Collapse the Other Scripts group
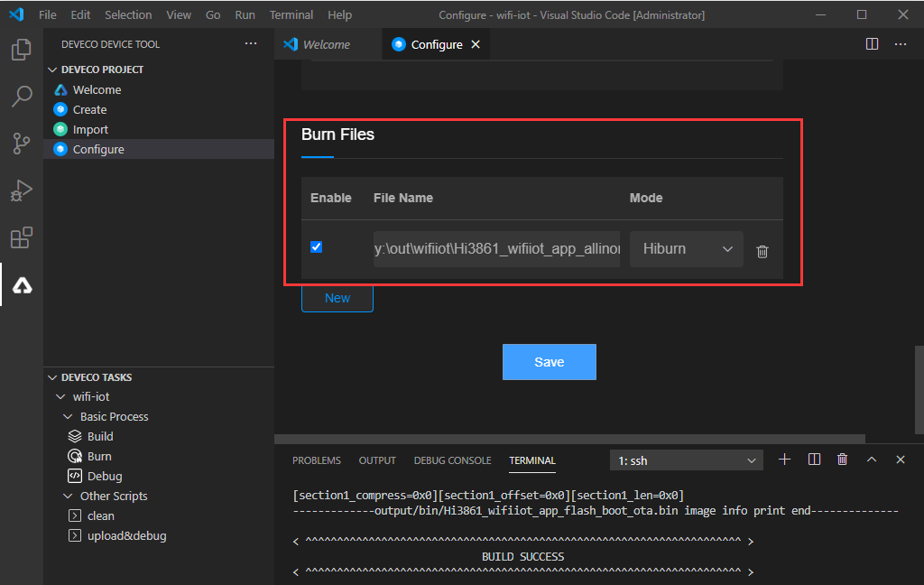The image size is (924, 585). tap(68, 496)
